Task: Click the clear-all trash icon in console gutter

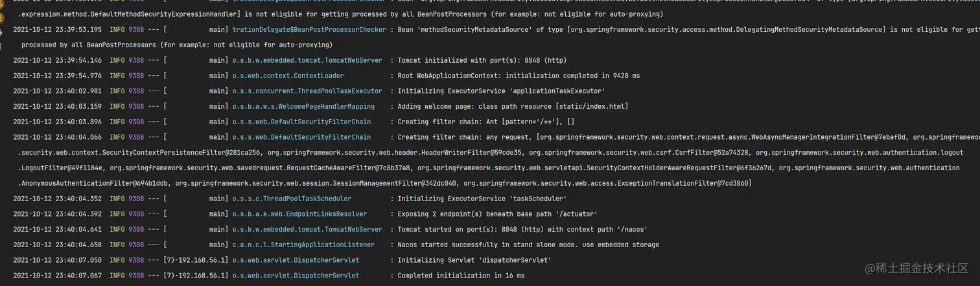Action: (1, 47)
